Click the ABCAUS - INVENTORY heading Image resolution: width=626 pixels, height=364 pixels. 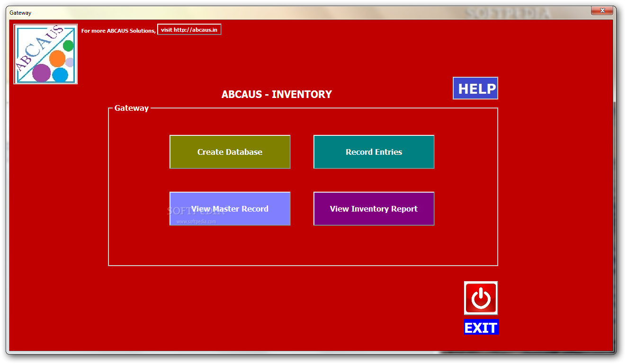pos(277,94)
